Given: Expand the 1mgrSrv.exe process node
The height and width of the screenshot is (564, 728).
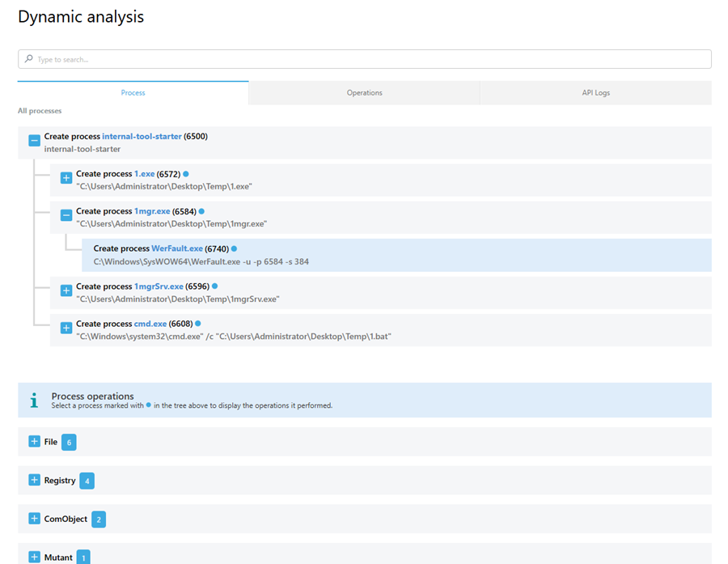Looking at the screenshot, I should click(x=66, y=290).
